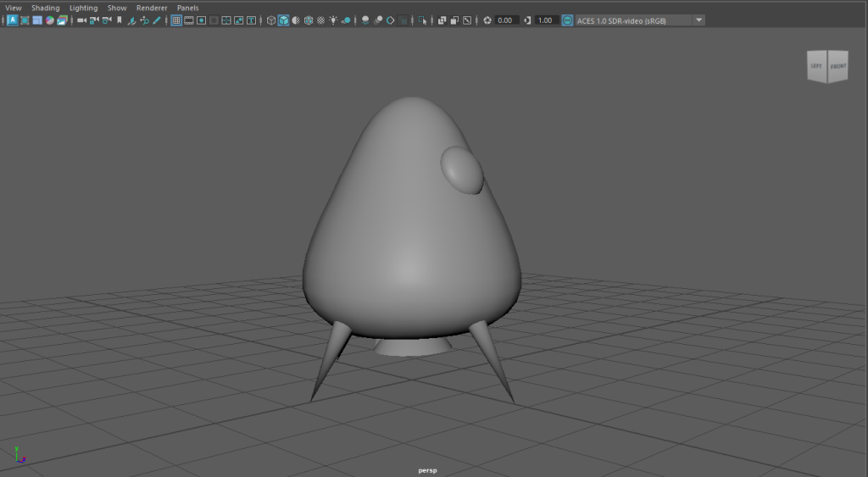The width and height of the screenshot is (868, 477).
Task: Click the LEFT face of view cube
Action: click(816, 66)
